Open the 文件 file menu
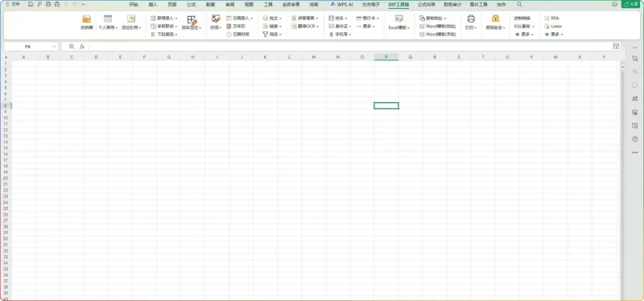 click(13, 4)
